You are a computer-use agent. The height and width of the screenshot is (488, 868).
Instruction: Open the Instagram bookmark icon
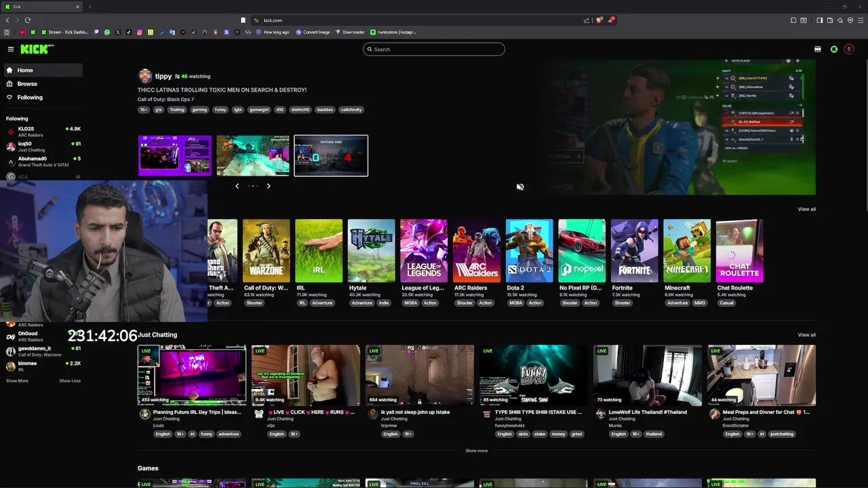tap(140, 32)
